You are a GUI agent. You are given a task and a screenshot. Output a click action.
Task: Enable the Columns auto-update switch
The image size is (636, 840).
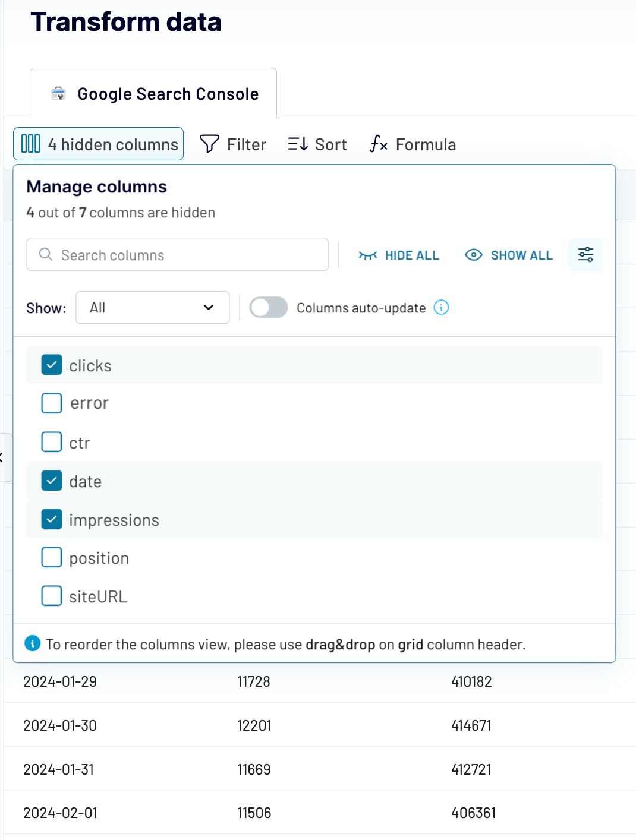[269, 308]
